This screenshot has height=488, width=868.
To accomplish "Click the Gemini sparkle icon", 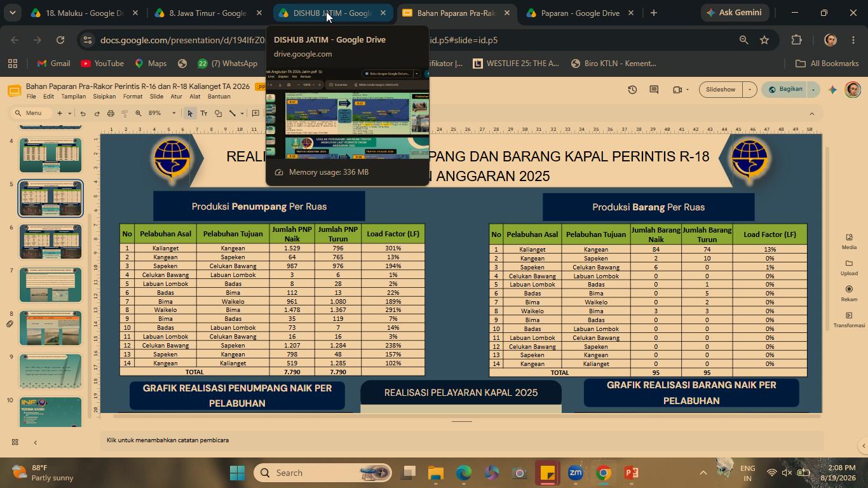I will (x=832, y=90).
